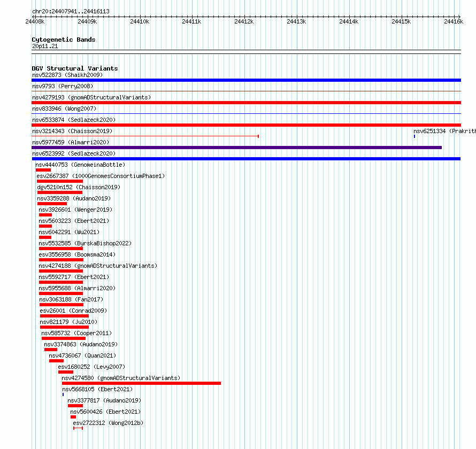Click esv3556958 (Boomsma2014) label
Screen dimensions: 476x449
pyautogui.click(x=77, y=254)
